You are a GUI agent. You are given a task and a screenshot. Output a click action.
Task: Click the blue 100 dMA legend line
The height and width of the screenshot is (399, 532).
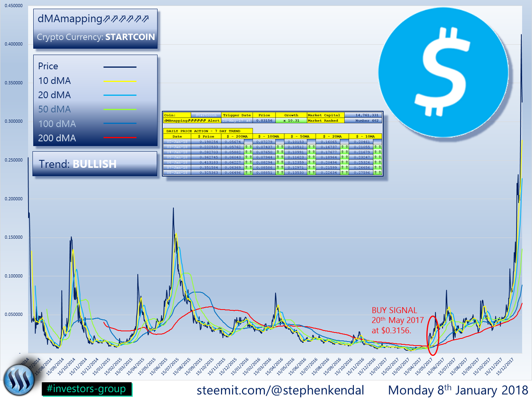coord(120,123)
